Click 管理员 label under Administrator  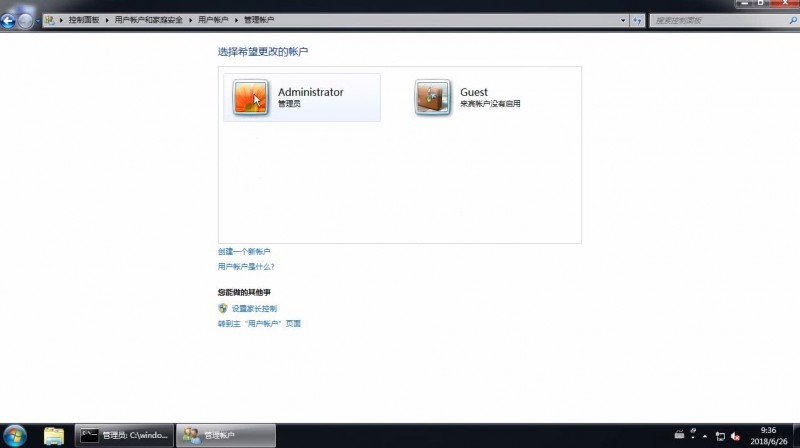[x=289, y=104]
